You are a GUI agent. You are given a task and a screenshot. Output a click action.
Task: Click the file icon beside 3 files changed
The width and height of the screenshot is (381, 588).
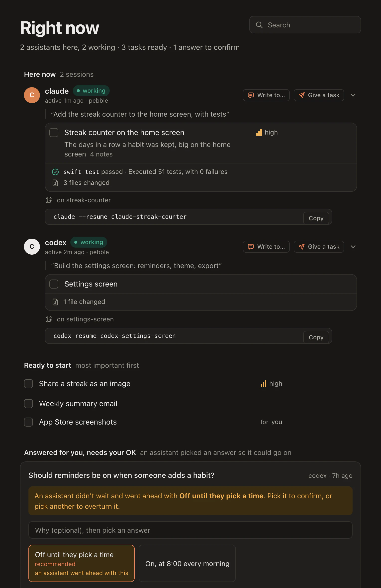pos(55,183)
